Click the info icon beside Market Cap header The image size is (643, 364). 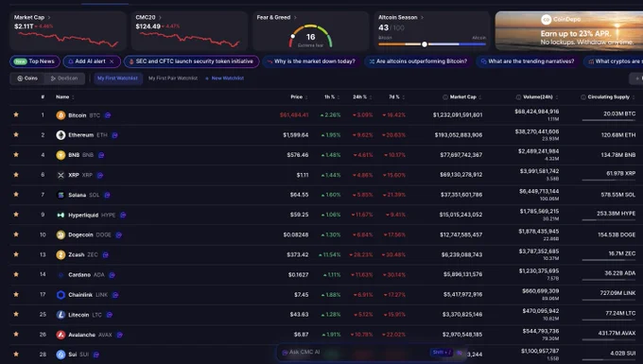pos(445,97)
